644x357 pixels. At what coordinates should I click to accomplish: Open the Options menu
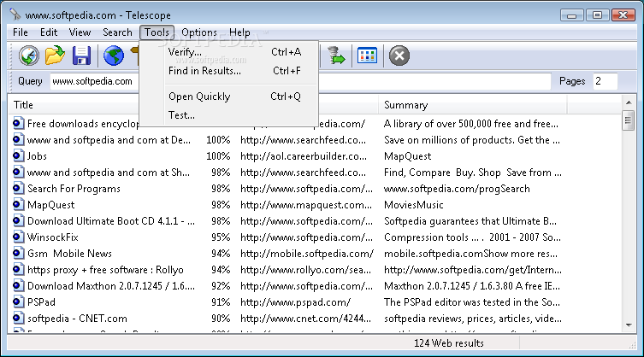[199, 32]
